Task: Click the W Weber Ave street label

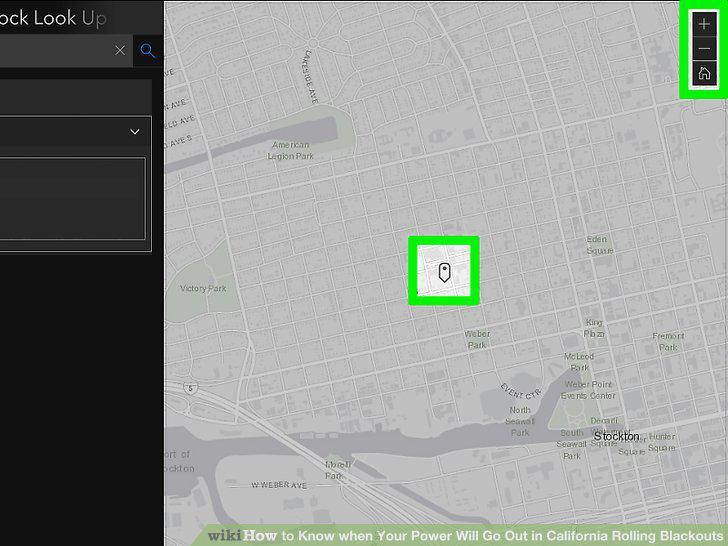Action: [279, 485]
